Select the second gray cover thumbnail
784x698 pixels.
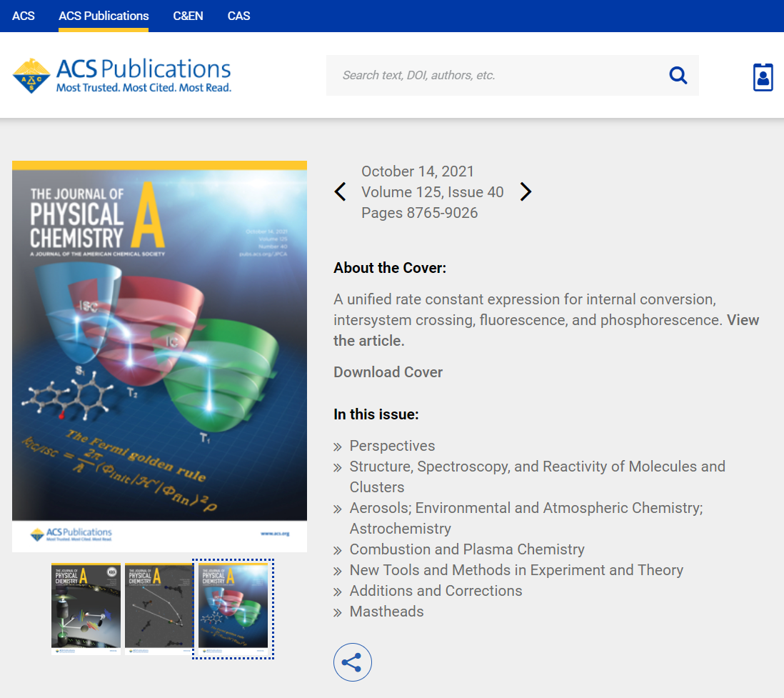tap(159, 609)
